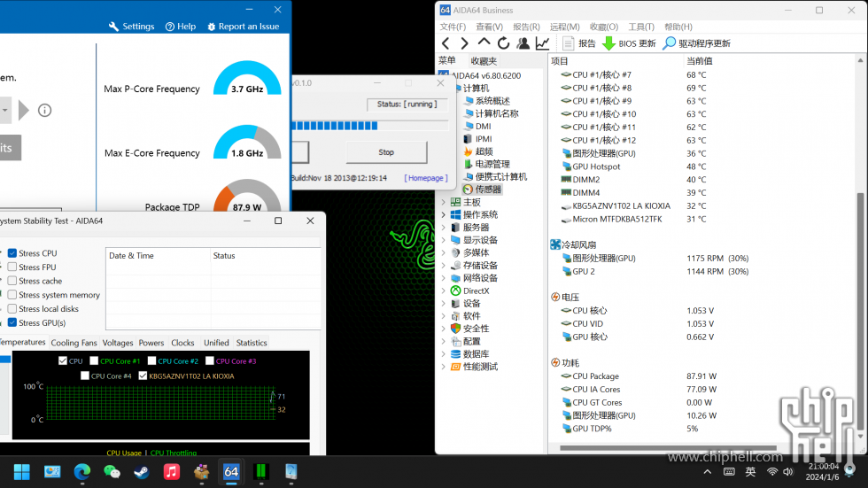Viewport: 868px width, 488px height.
Task: Click the 当前值 column header
Action: pyautogui.click(x=699, y=61)
